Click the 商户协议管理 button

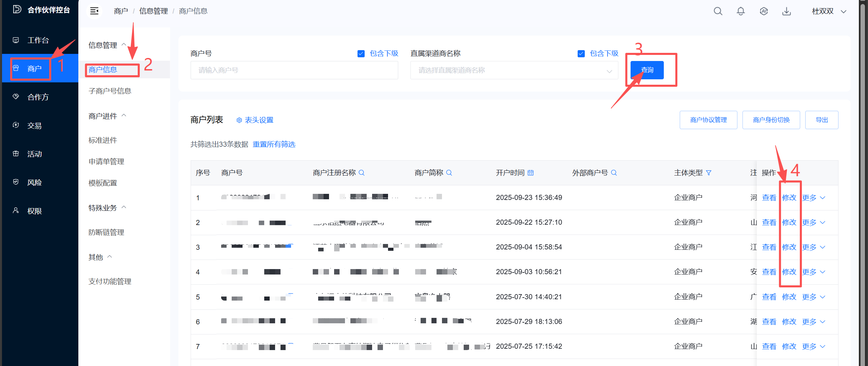click(x=708, y=120)
